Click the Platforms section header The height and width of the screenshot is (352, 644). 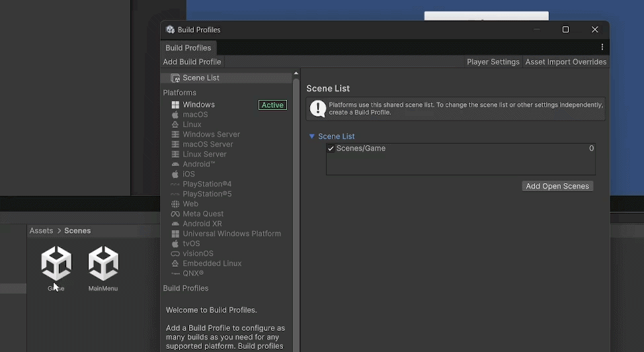tap(179, 93)
